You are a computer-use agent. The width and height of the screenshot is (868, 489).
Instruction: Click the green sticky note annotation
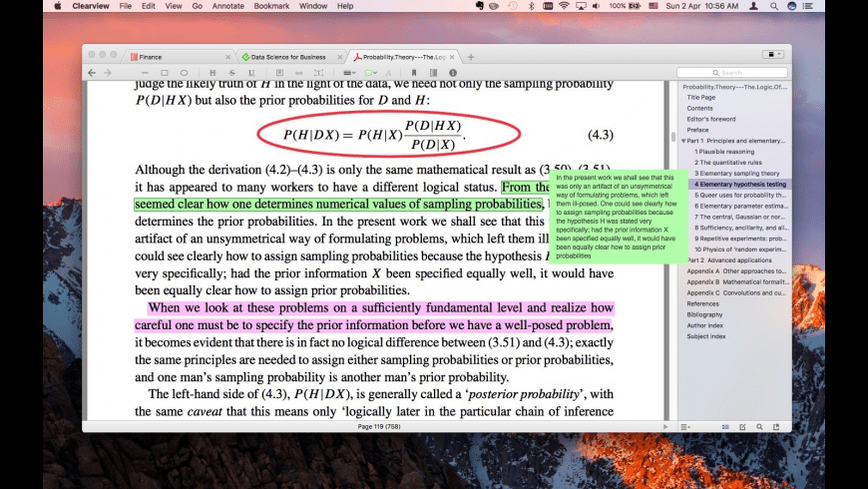coord(619,217)
